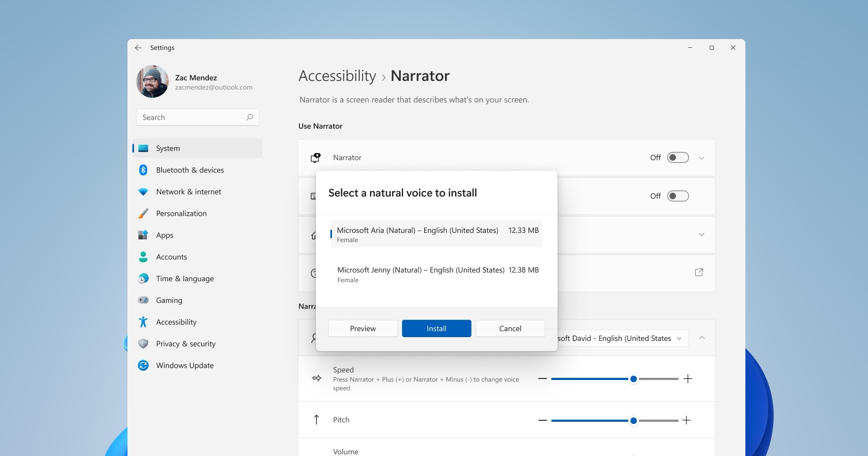Select Microsoft Jenny natural voice
Image resolution: width=868 pixels, height=456 pixels.
[x=437, y=274]
